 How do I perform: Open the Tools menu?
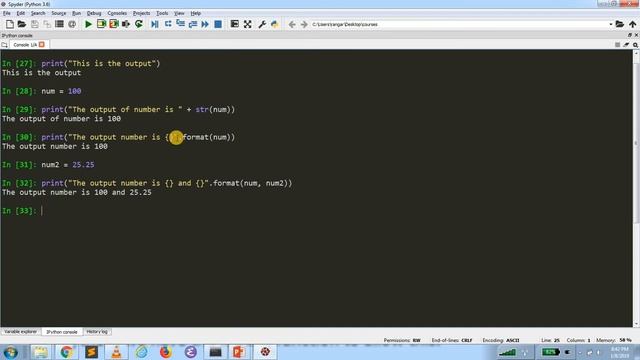[x=162, y=13]
